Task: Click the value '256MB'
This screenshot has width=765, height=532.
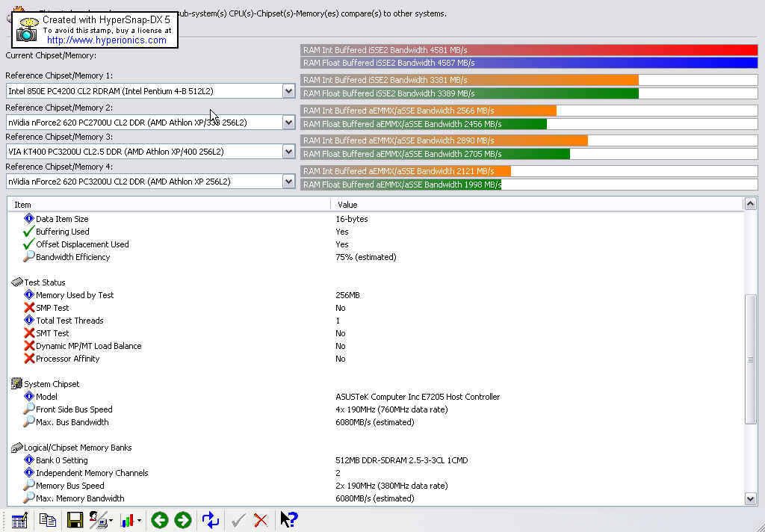Action: pyautogui.click(x=347, y=295)
